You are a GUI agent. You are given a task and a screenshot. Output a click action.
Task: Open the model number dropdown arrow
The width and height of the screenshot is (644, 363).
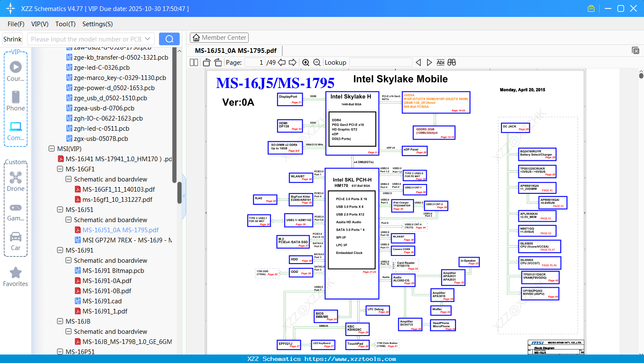[x=148, y=39]
